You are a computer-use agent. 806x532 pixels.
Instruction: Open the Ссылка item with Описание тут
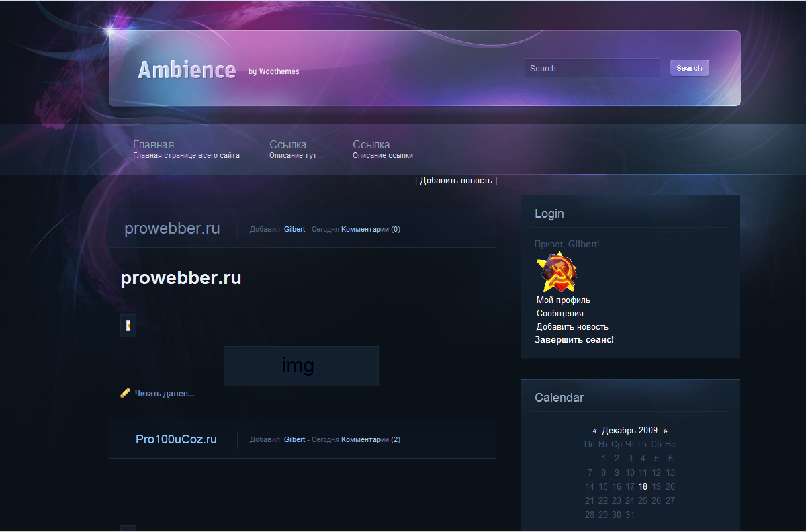(296, 149)
